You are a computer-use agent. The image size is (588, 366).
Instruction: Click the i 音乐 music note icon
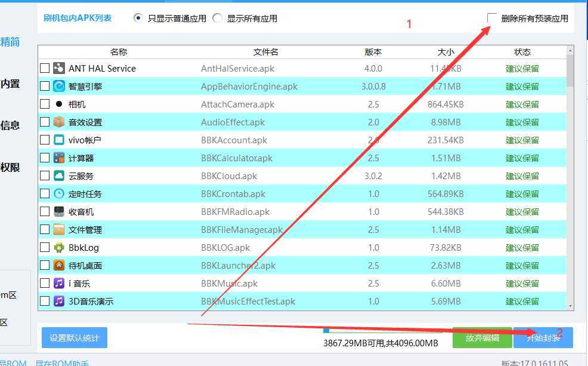(59, 283)
